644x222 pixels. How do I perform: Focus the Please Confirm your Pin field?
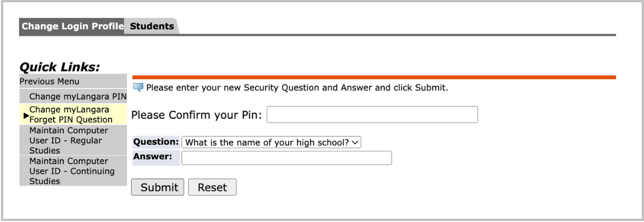point(372,115)
